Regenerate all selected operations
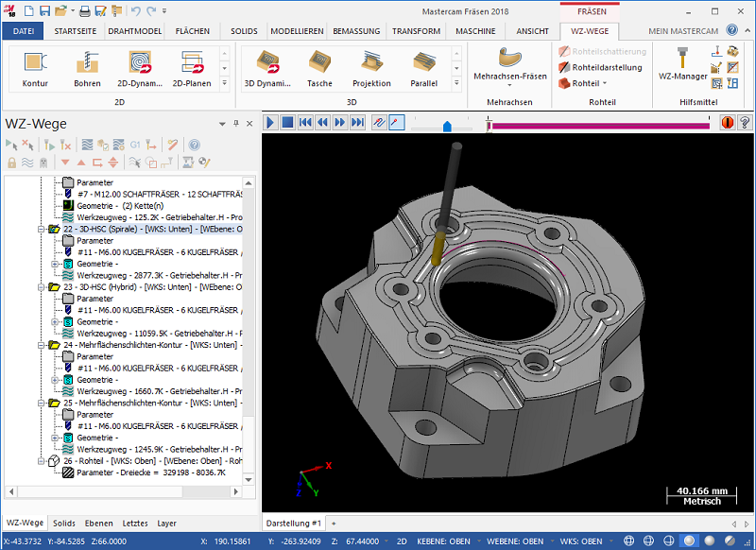 click(x=49, y=145)
